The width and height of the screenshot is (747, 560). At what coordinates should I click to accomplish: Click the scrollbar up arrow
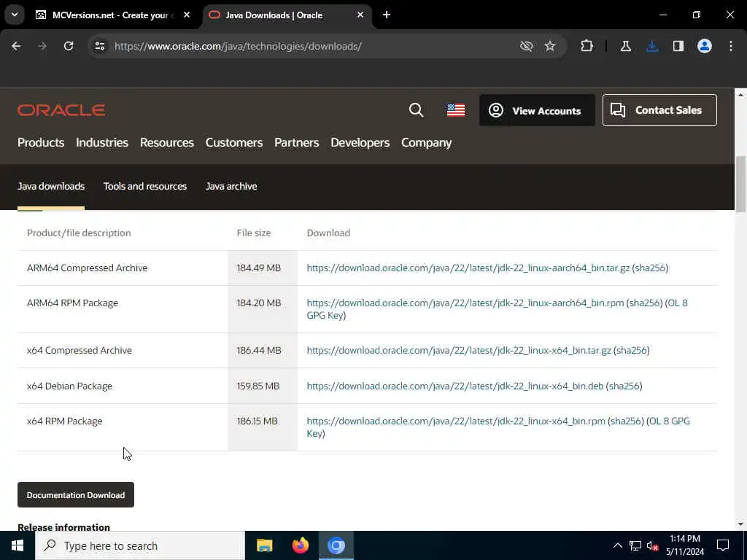(740, 95)
